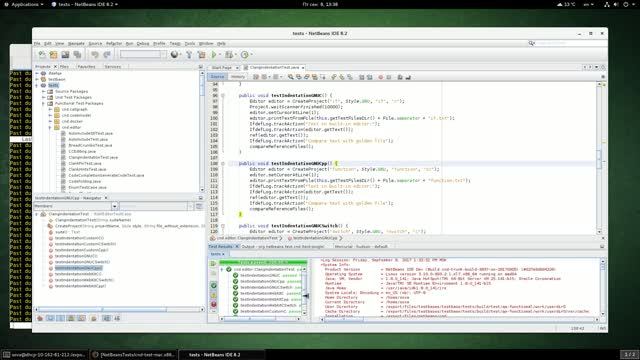
Task: Switch to the Services tab
Action: [x=113, y=67]
